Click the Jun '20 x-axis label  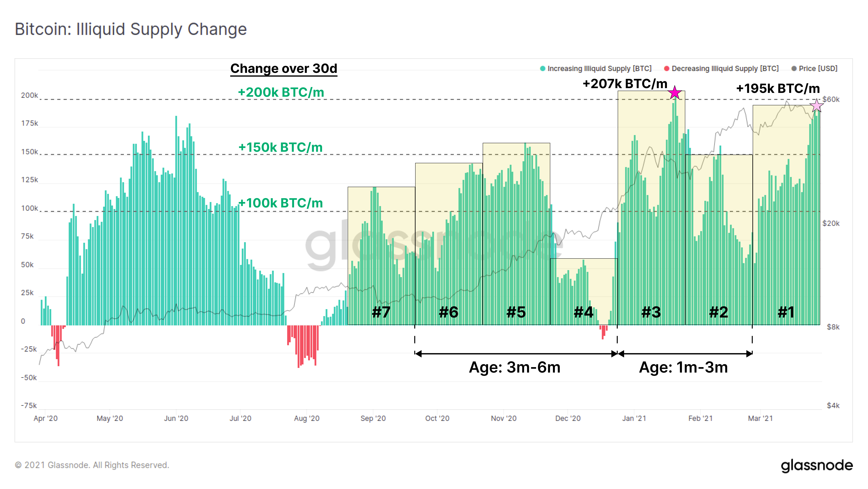click(176, 418)
